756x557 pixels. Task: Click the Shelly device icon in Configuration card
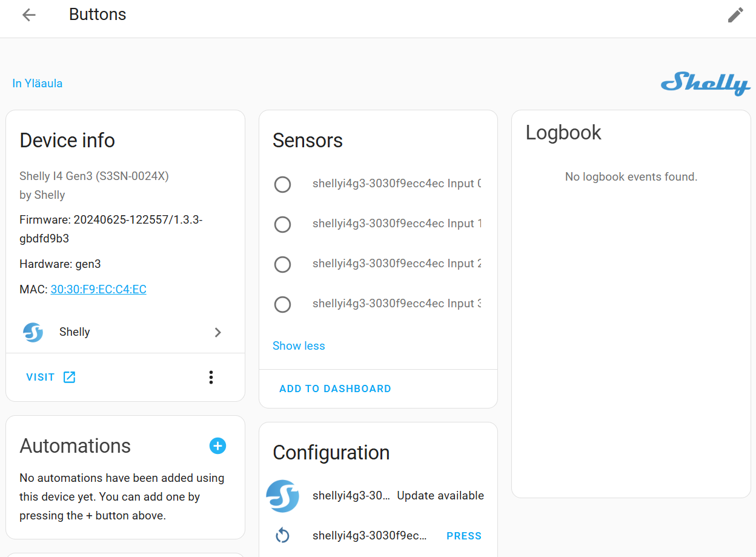tap(283, 496)
